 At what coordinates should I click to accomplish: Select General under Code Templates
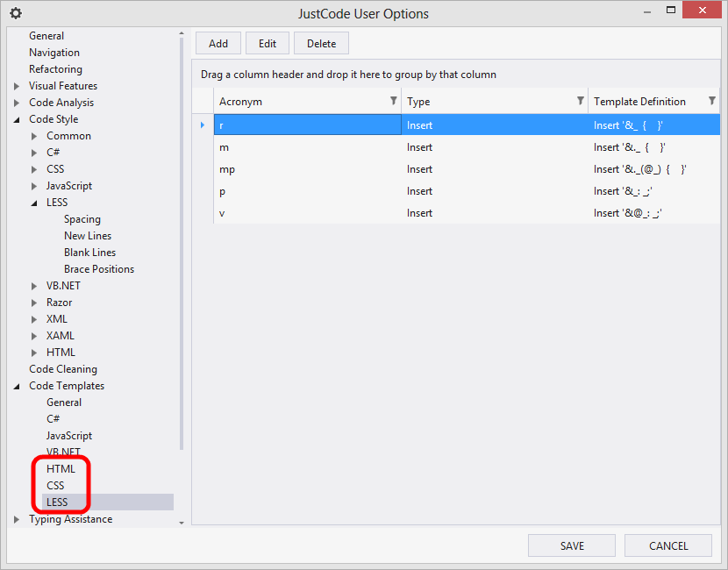(64, 403)
